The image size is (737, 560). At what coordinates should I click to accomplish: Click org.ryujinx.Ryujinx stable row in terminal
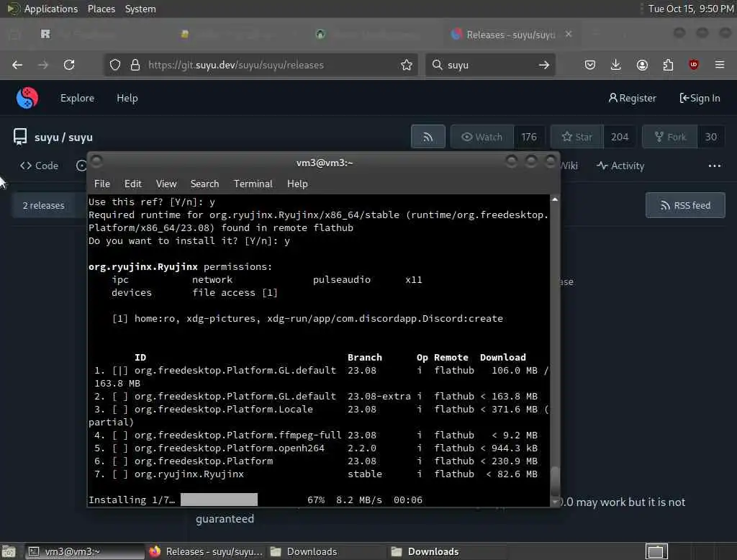(316, 474)
